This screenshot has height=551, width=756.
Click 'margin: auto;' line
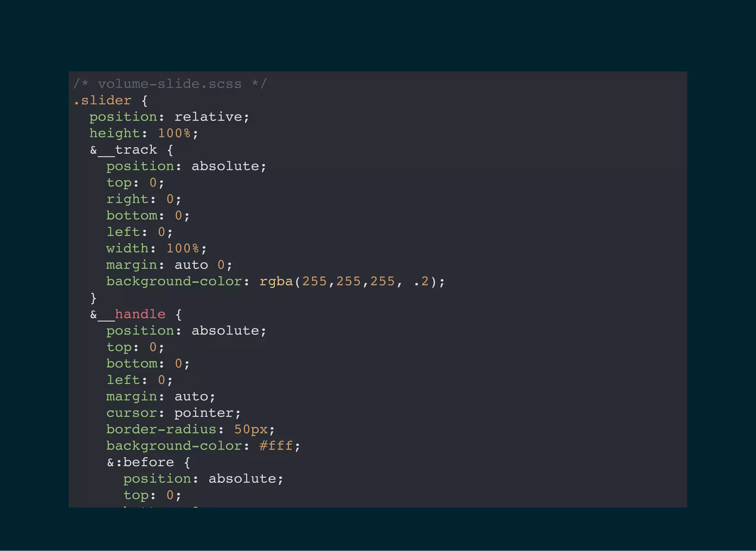161,397
